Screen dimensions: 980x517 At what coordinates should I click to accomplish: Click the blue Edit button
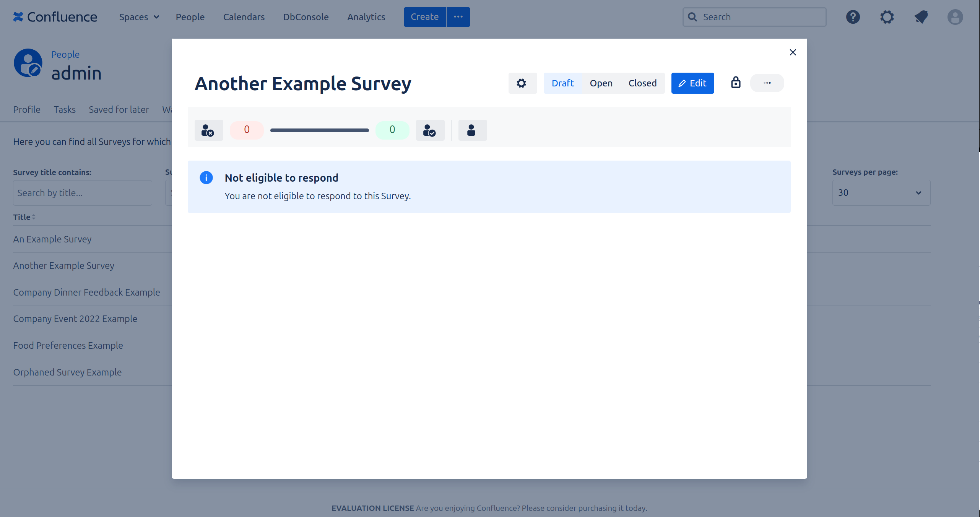click(x=692, y=83)
